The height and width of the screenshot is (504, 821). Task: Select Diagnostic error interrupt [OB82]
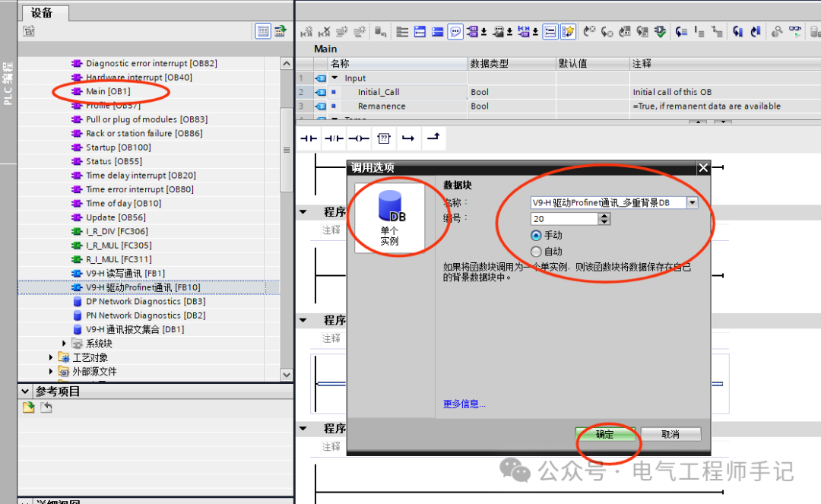[x=151, y=63]
